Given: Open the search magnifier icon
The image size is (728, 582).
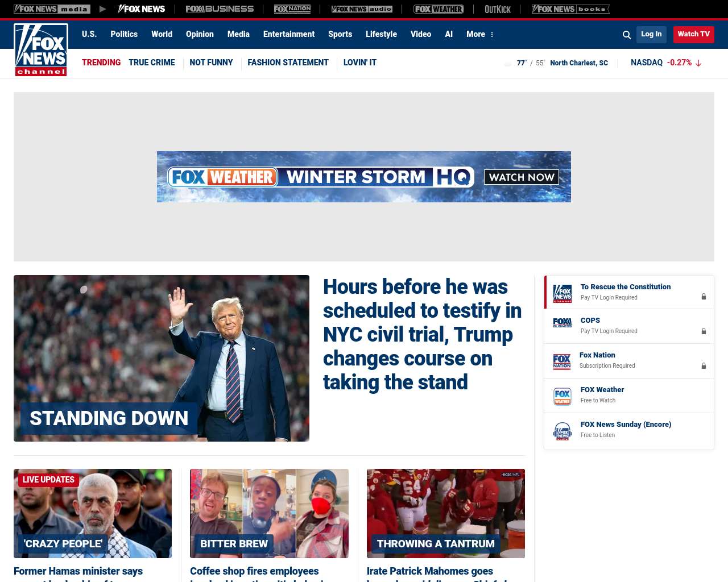Looking at the screenshot, I should coord(627,35).
